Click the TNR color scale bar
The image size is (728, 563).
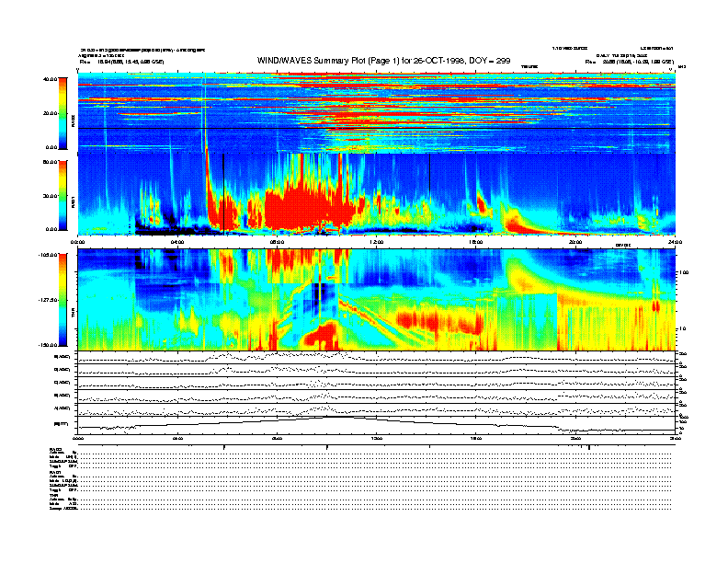(63, 300)
